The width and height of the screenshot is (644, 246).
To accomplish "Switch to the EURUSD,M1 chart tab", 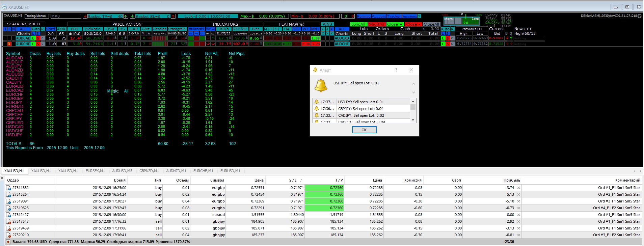I will pos(230,171).
